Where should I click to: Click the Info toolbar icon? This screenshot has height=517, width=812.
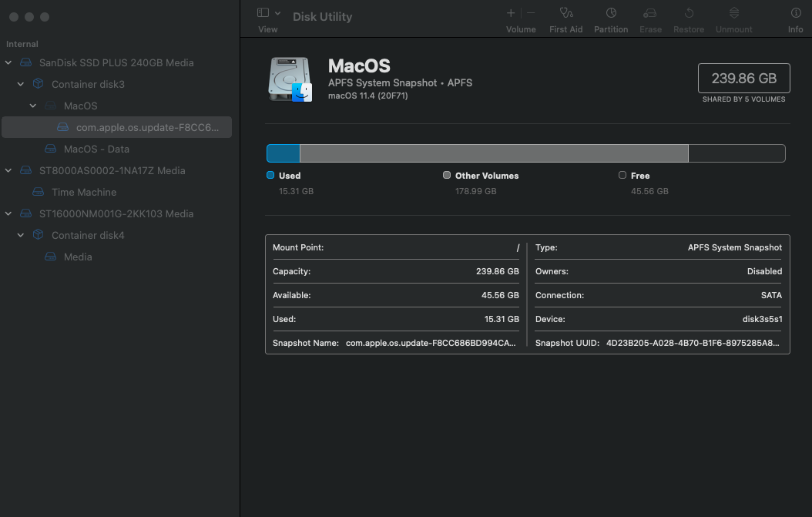795,13
